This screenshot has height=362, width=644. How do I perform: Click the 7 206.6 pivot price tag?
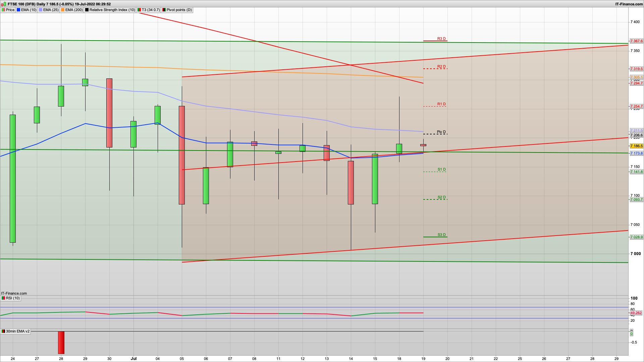point(636,135)
